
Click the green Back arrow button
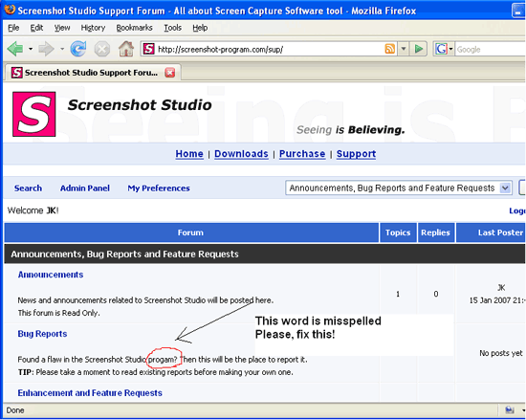(15, 49)
